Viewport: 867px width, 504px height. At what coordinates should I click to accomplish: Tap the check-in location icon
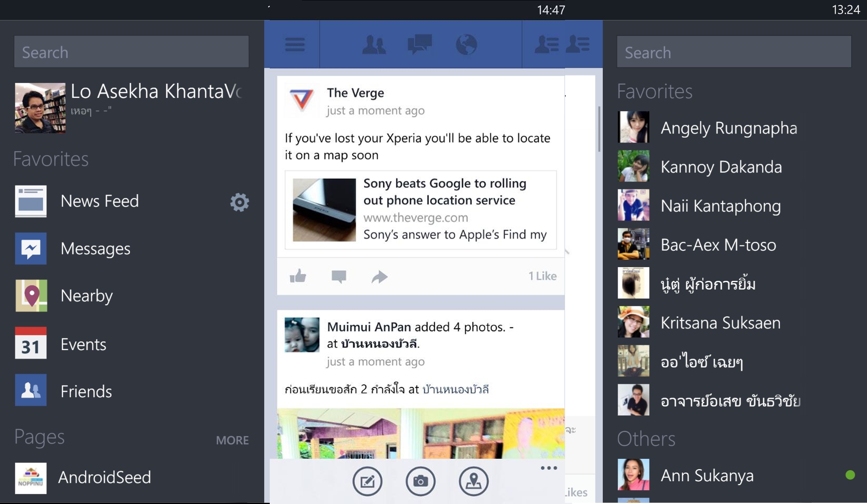473,481
